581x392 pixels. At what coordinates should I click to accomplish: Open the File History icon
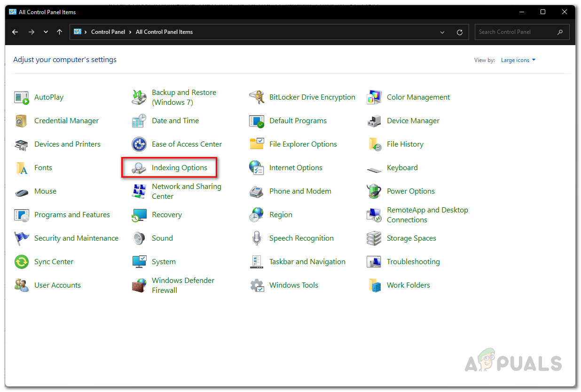point(374,144)
